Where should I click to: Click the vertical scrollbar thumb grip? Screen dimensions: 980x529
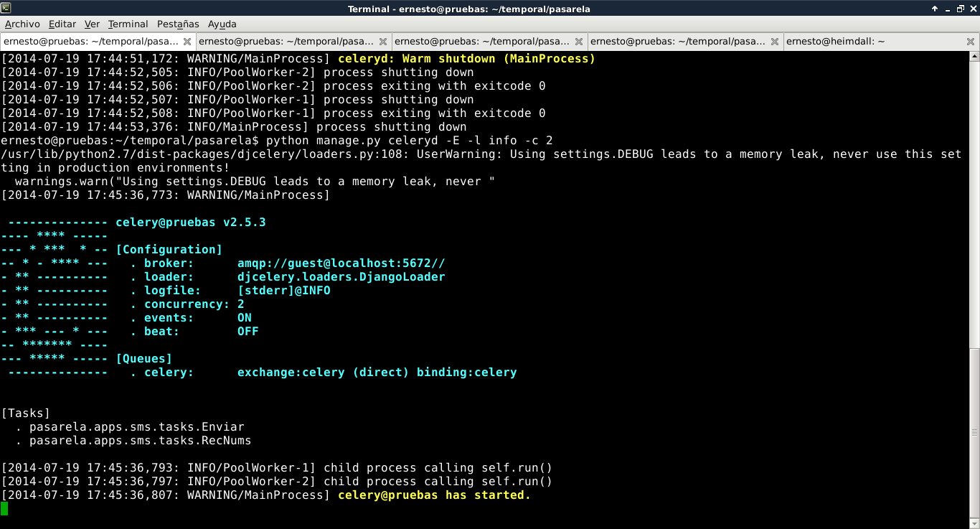pyautogui.click(x=974, y=432)
